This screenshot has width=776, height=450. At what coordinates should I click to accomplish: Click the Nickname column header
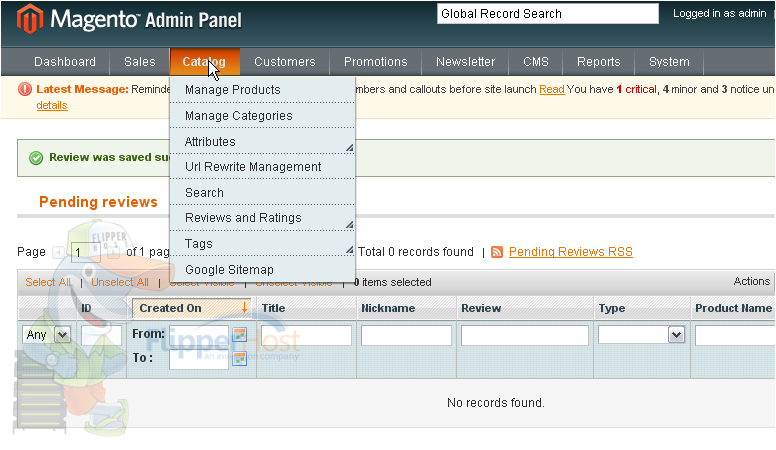388,308
